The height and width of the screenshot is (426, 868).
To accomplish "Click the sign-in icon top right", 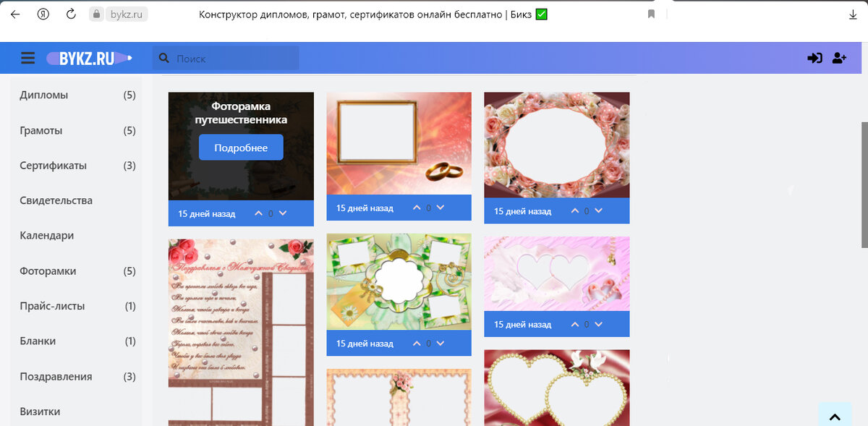I will coord(815,58).
